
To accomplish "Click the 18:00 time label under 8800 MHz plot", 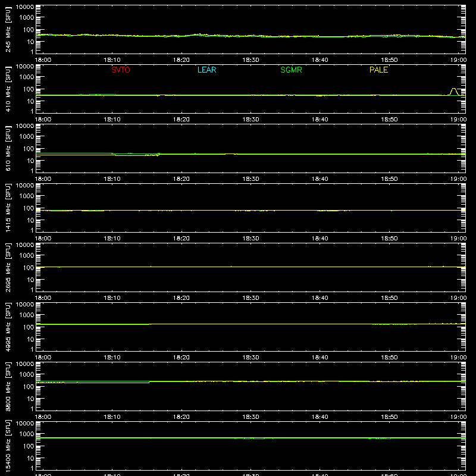I will pyautogui.click(x=43, y=417).
